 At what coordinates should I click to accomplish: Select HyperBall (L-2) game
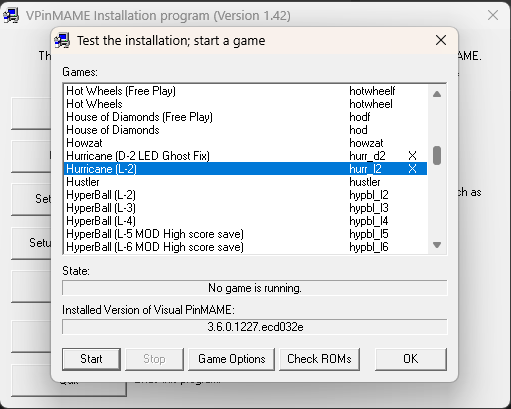[x=245, y=195]
